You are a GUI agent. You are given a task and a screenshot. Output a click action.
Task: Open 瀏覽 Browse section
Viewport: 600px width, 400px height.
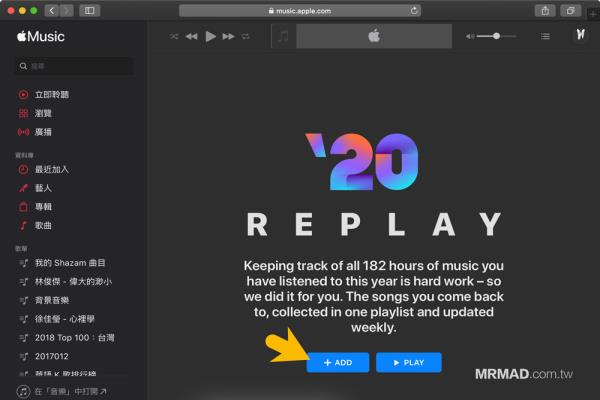point(35,113)
